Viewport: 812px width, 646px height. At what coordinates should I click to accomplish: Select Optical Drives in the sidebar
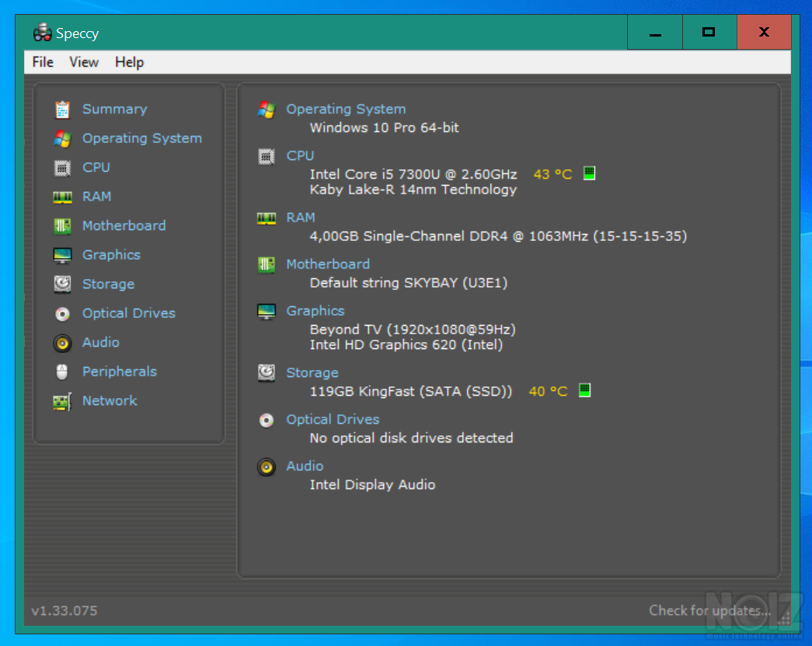[x=128, y=313]
